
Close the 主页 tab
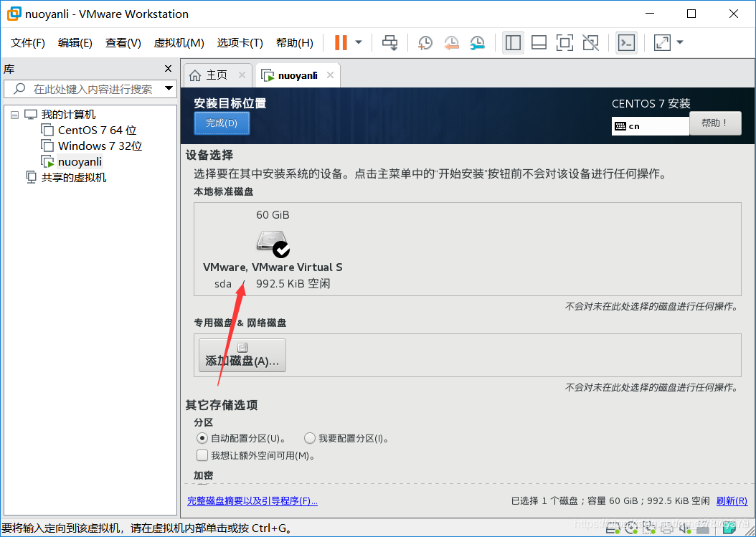click(x=242, y=75)
